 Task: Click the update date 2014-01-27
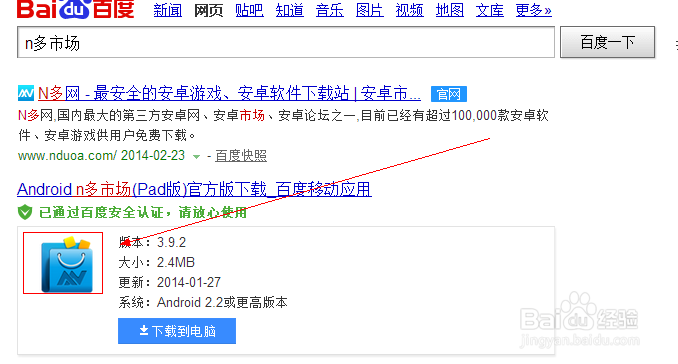click(189, 282)
